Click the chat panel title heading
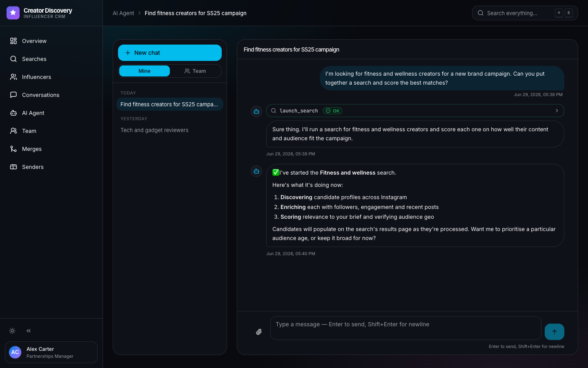The width and height of the screenshot is (588, 368). click(x=292, y=49)
